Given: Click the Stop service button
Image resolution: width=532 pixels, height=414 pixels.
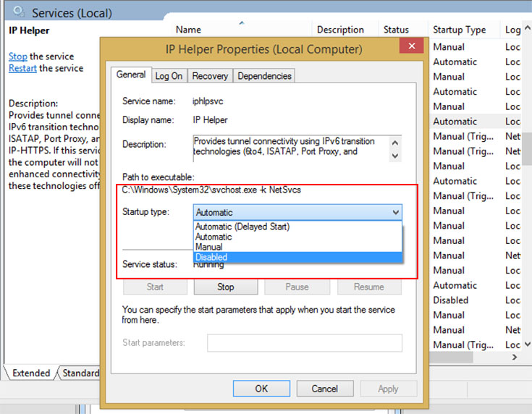Looking at the screenshot, I should pyautogui.click(x=226, y=287).
